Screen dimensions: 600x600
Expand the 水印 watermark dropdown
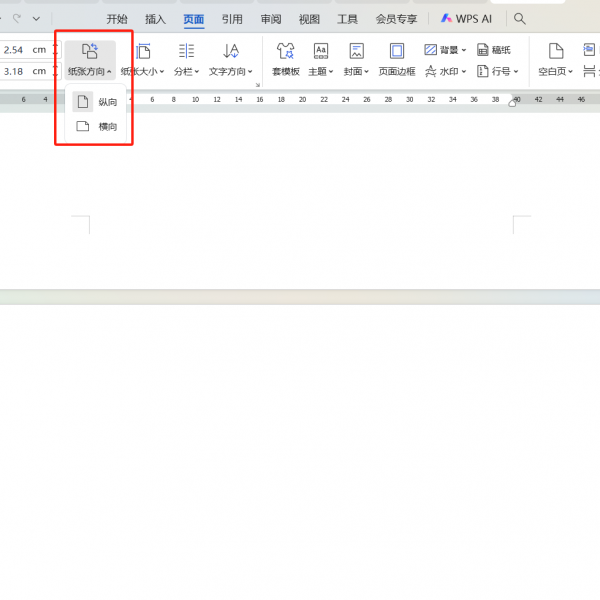(445, 71)
